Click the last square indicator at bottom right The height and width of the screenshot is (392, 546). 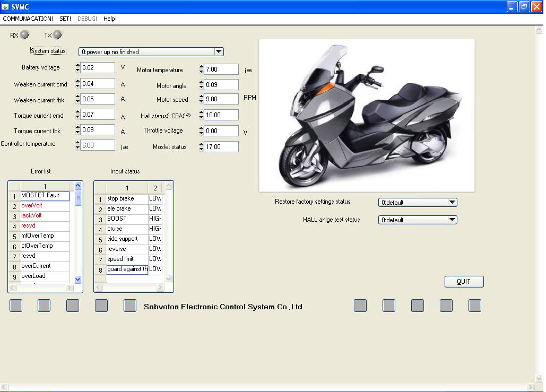pos(474,306)
